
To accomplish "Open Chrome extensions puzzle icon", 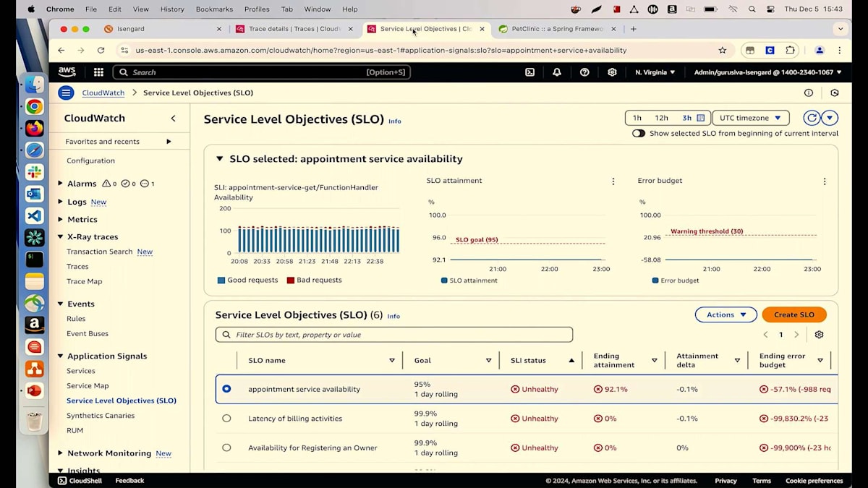I will pos(790,51).
